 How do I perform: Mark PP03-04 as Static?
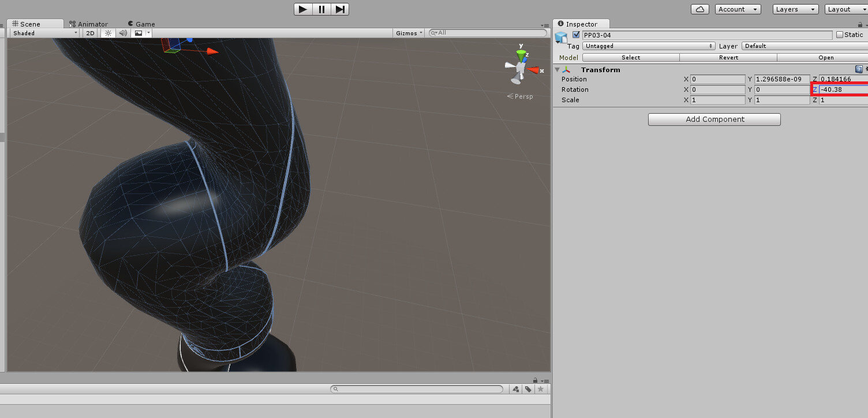pos(840,35)
